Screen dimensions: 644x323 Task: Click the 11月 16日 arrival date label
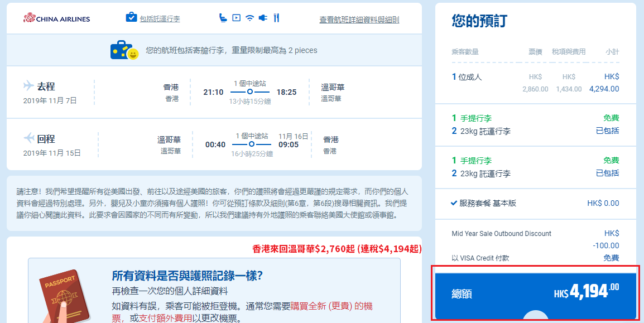click(x=293, y=136)
